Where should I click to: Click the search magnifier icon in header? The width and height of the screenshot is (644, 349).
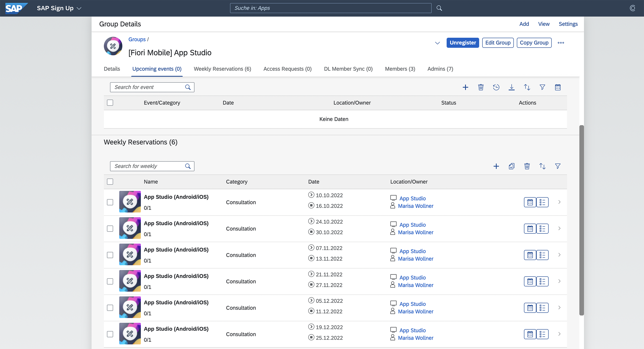coord(439,8)
